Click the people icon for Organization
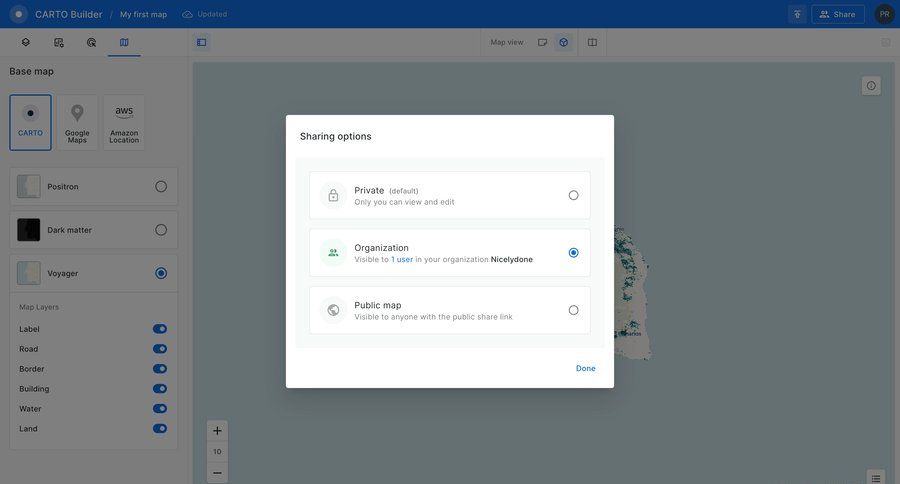This screenshot has width=900, height=484. click(x=333, y=253)
